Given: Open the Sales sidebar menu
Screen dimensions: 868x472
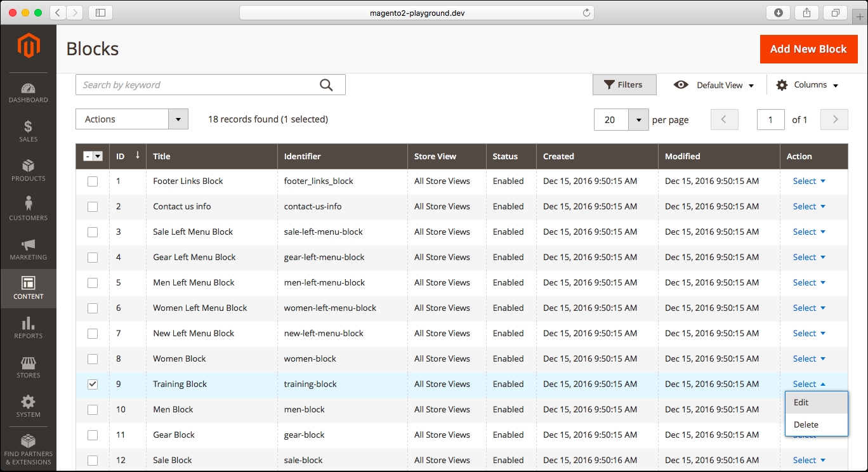Looking at the screenshot, I should (x=28, y=131).
